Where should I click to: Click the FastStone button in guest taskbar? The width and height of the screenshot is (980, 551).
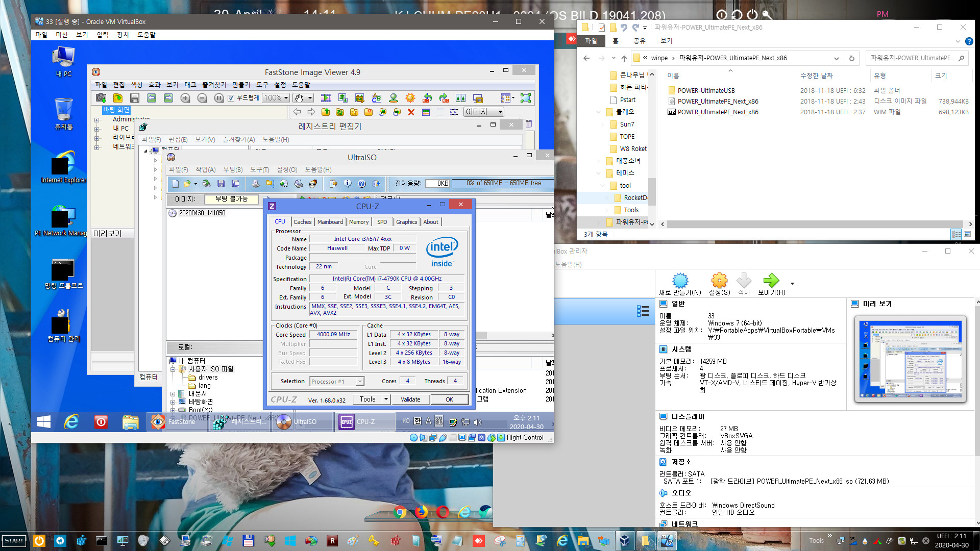tap(176, 422)
